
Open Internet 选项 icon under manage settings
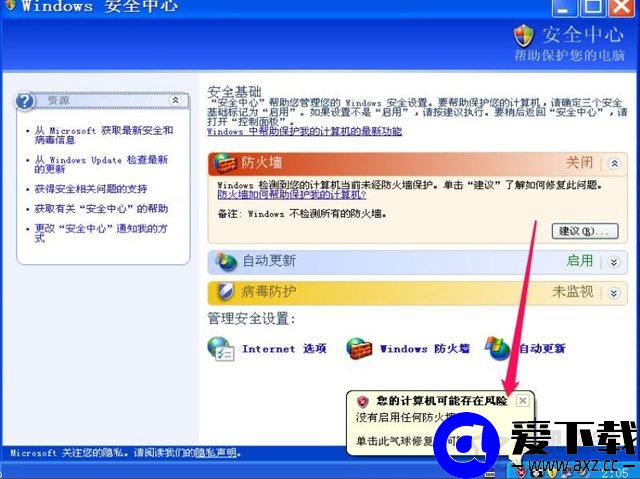tap(220, 349)
